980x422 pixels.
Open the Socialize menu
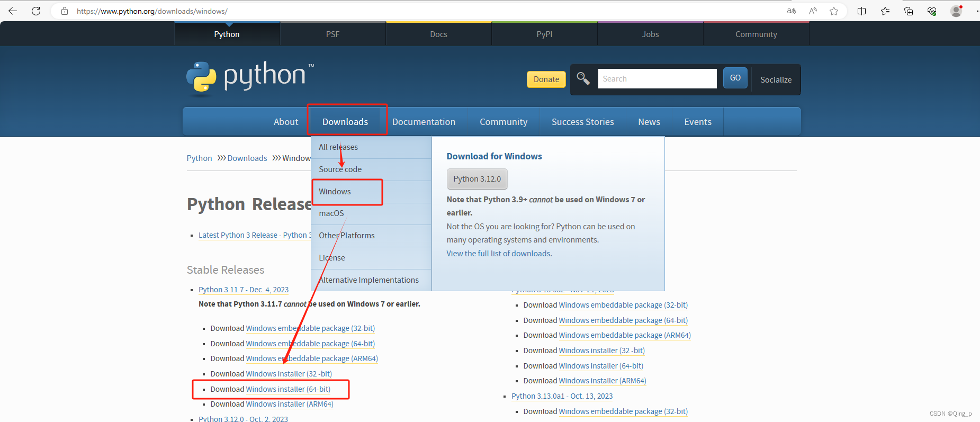[x=776, y=80]
